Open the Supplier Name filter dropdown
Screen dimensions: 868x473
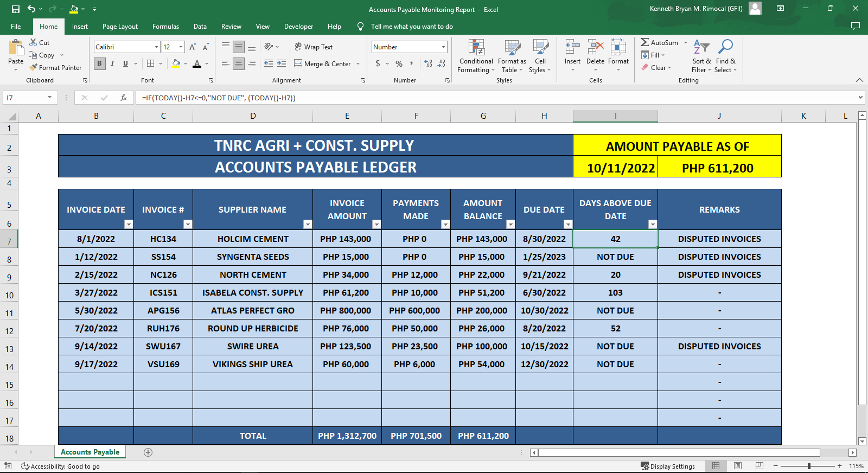point(308,225)
